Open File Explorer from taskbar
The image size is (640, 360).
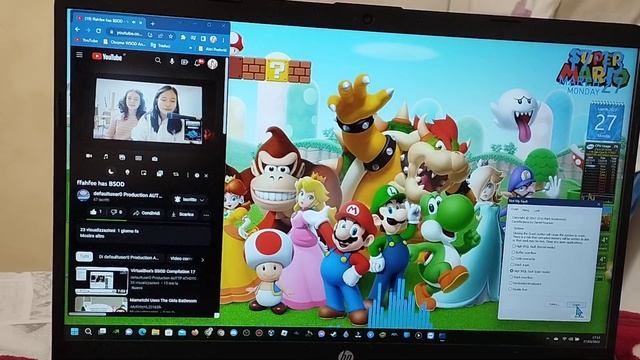pos(156,332)
